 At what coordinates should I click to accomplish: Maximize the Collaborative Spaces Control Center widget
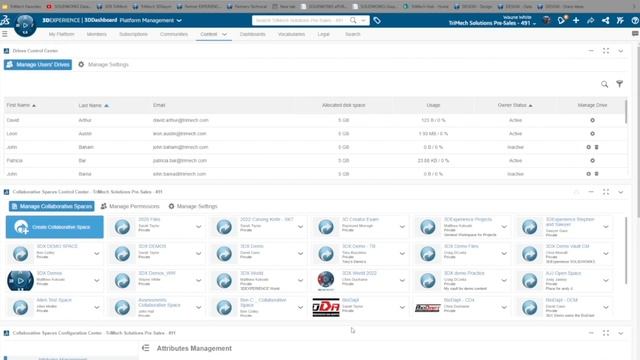[x=606, y=192]
